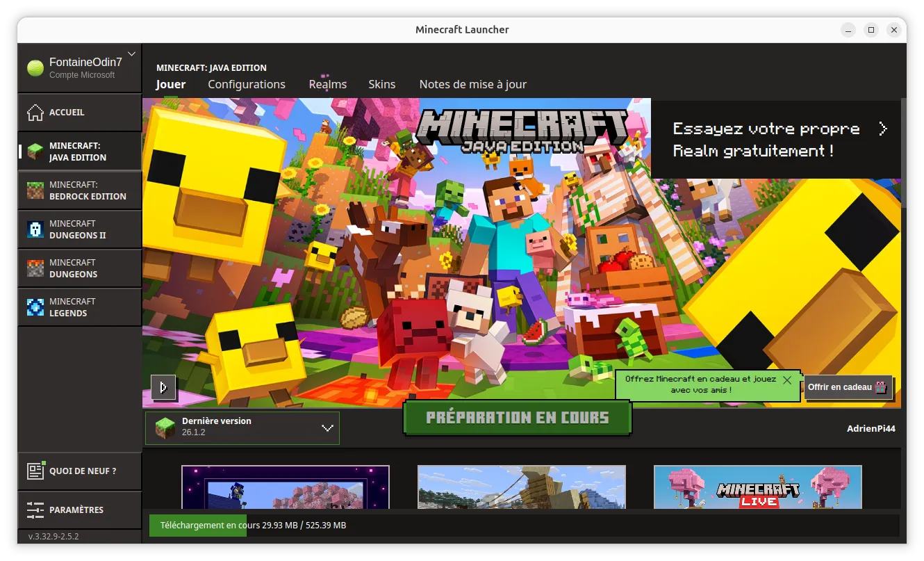Minimize the Minecraft Launcher window
924x561 pixels.
tap(848, 30)
